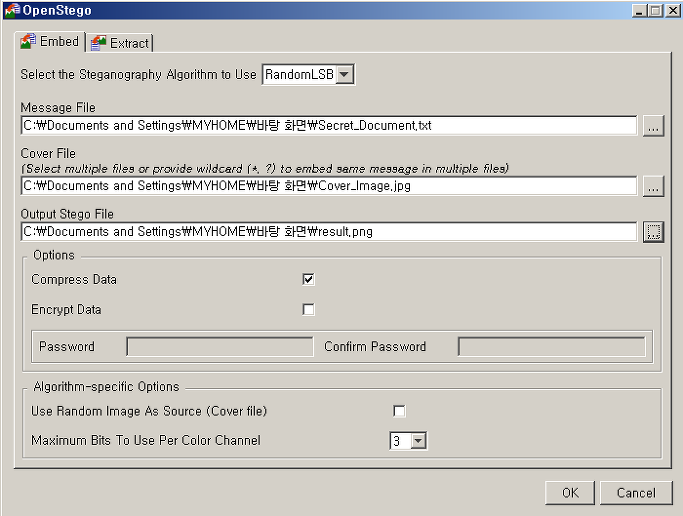
Task: Click the Message File path field
Action: pyautogui.click(x=329, y=125)
